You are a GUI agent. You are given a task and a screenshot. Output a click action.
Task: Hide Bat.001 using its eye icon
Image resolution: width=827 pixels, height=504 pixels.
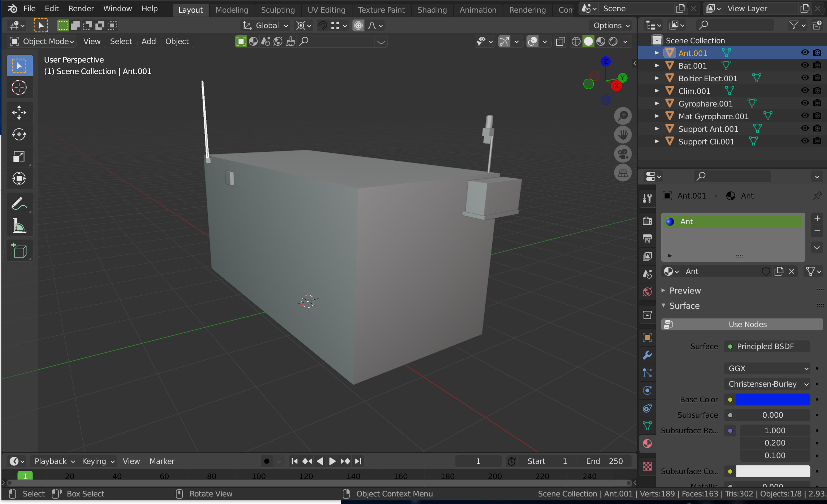click(x=805, y=65)
